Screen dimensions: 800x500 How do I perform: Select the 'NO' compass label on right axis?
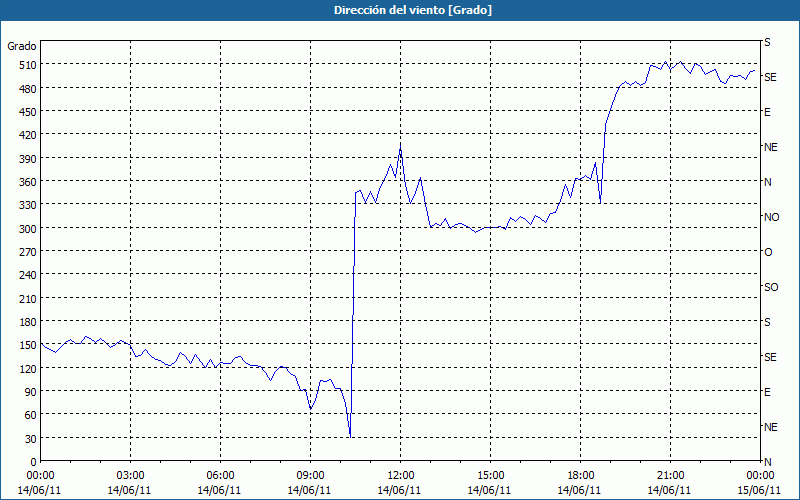tap(771, 217)
